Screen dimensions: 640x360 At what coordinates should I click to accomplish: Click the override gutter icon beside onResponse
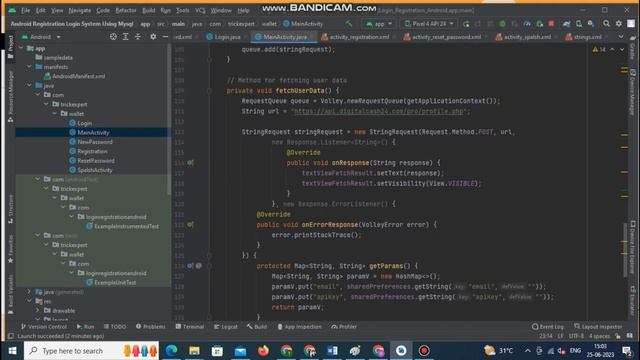[190, 163]
